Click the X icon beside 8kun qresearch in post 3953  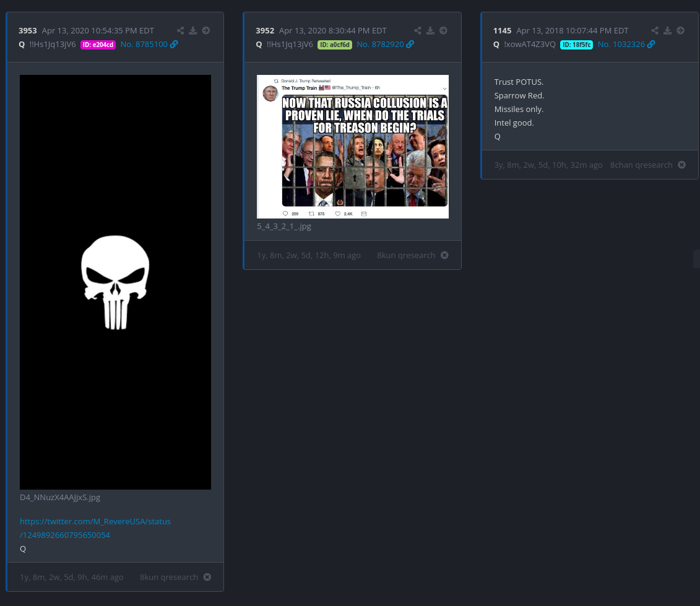tap(207, 577)
